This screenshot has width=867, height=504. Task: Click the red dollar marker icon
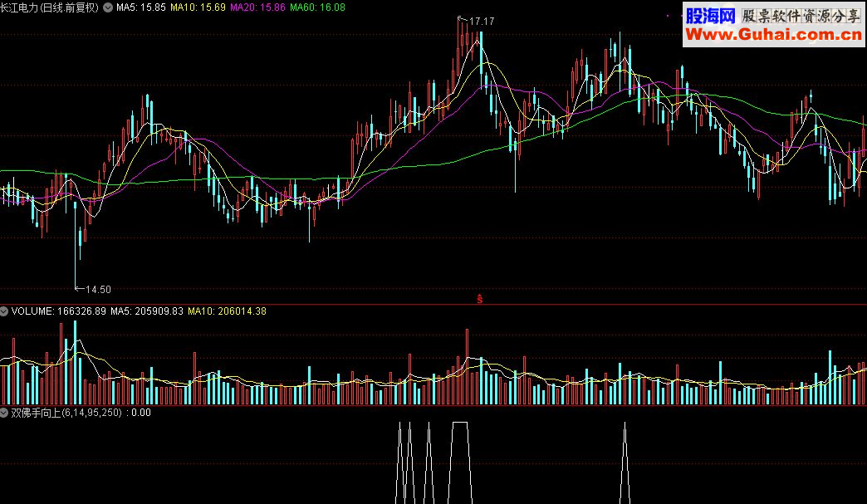click(480, 299)
